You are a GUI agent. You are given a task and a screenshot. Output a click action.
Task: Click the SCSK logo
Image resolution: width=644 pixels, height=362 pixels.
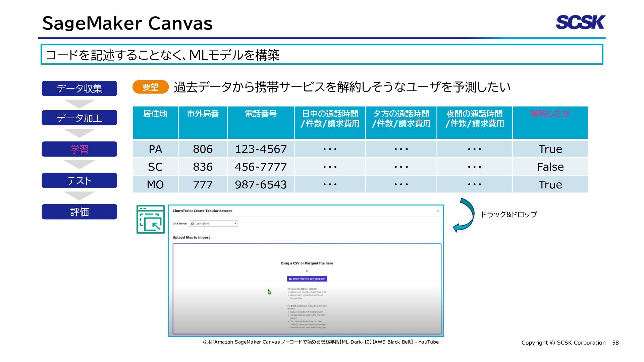tap(580, 22)
